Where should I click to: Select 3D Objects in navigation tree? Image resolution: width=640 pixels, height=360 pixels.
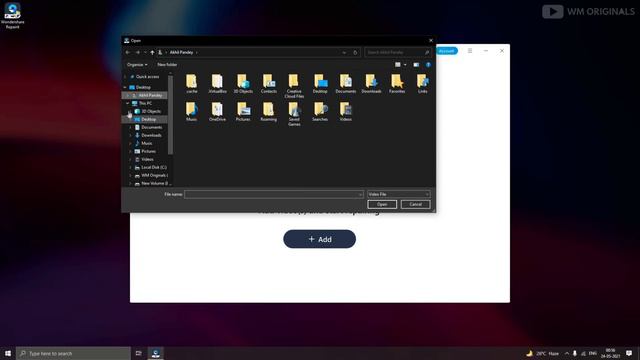coord(151,111)
